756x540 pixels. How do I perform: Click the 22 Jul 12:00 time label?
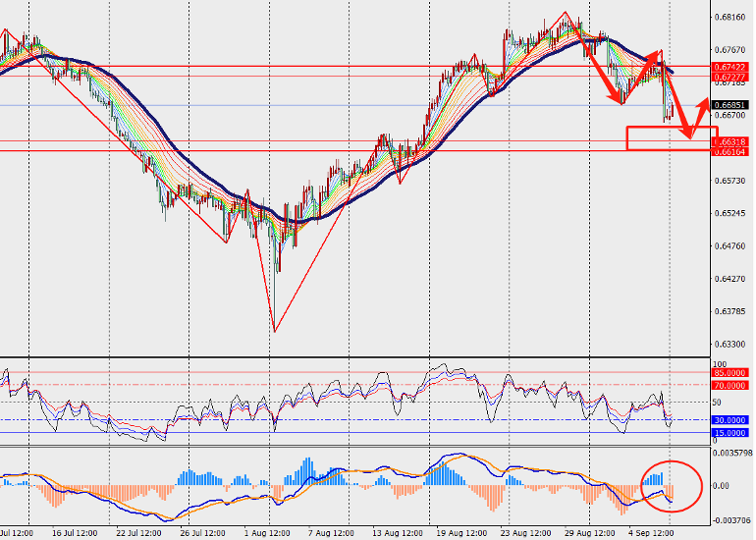138,533
